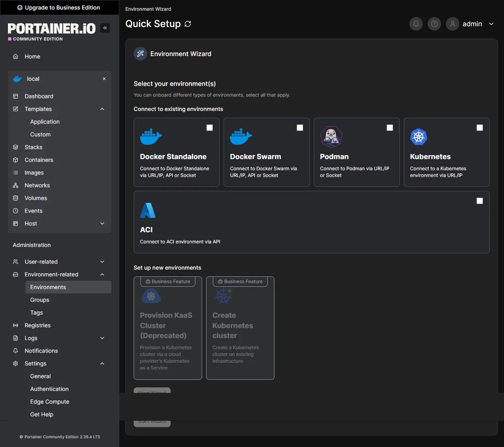Viewport: 504px width, 447px height.
Task: Click the Notifications bell icon in sidebar
Action: pyautogui.click(x=16, y=351)
